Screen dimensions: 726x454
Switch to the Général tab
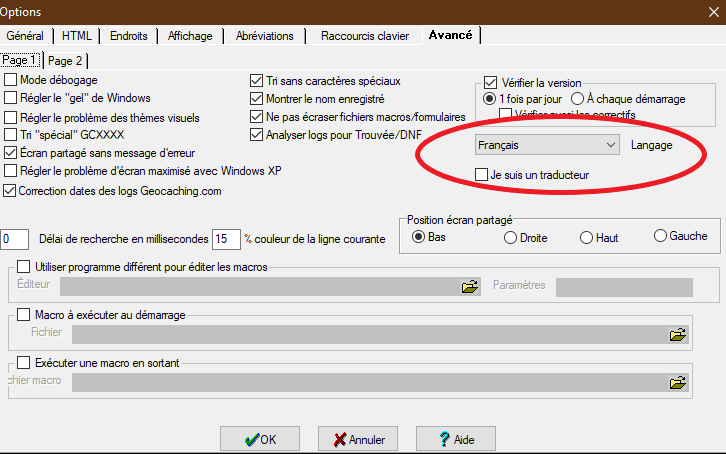tap(27, 36)
